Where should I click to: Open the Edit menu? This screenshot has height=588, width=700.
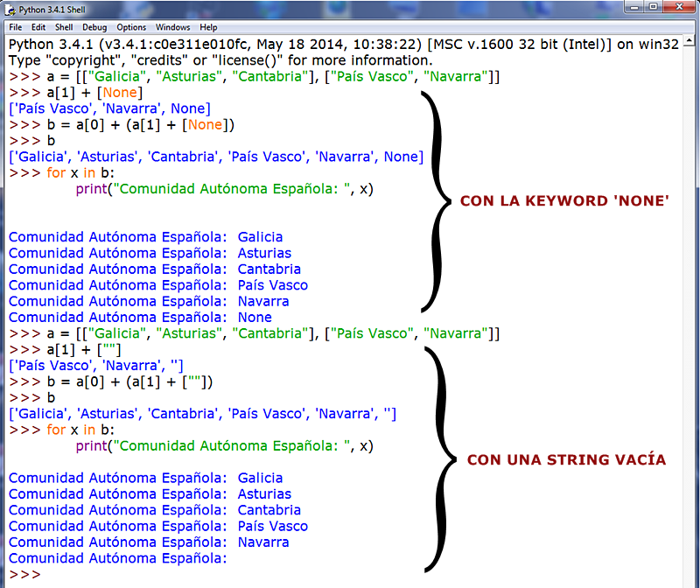click(x=38, y=27)
